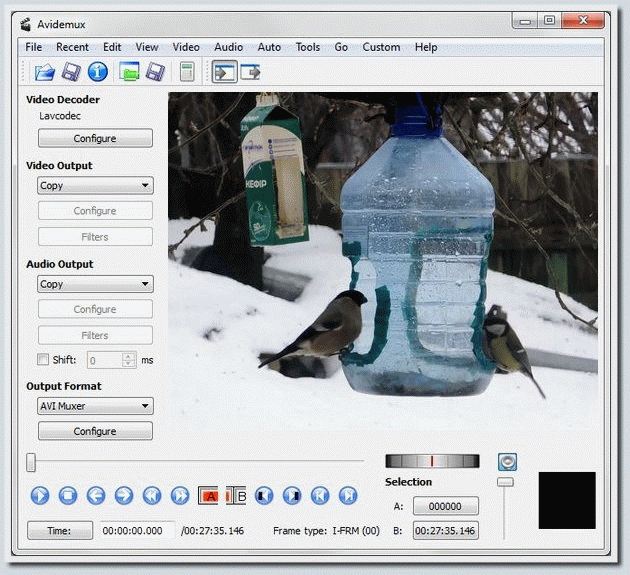This screenshot has height=575, width=630.
Task: Click the Save Video floppy icon
Action: click(x=71, y=72)
